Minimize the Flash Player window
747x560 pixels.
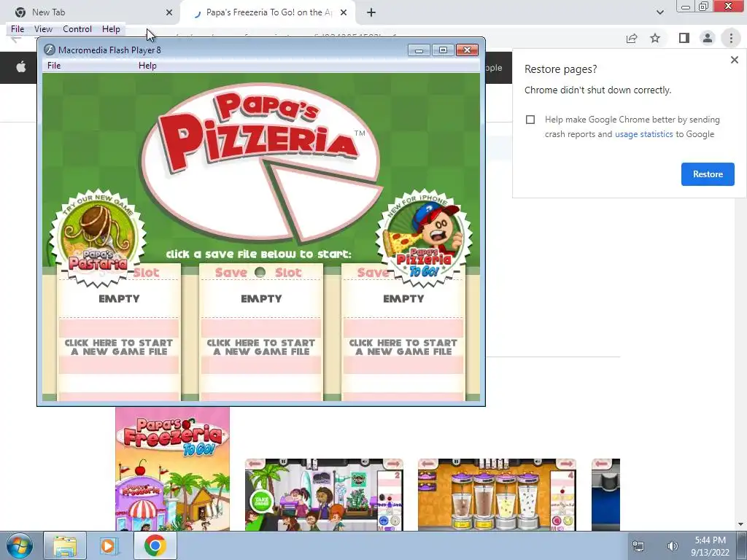point(419,50)
